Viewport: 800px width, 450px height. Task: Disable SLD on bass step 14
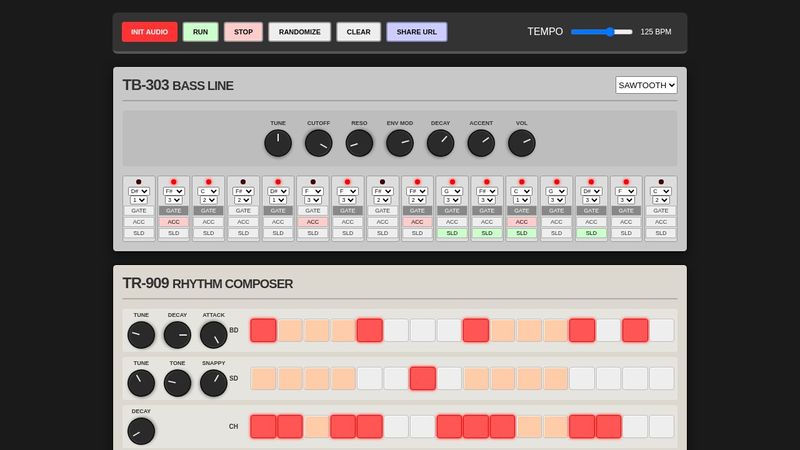click(x=591, y=233)
